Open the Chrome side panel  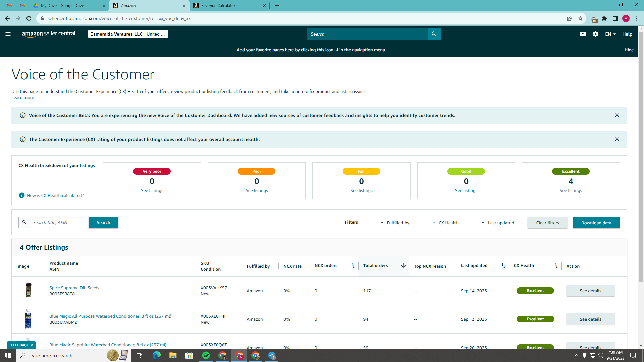point(615,18)
